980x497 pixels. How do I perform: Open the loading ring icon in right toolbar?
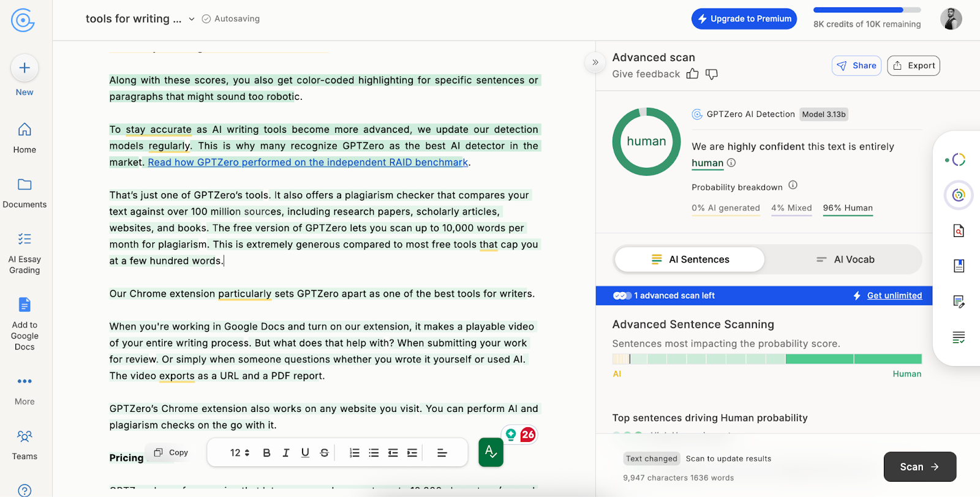[x=959, y=160]
